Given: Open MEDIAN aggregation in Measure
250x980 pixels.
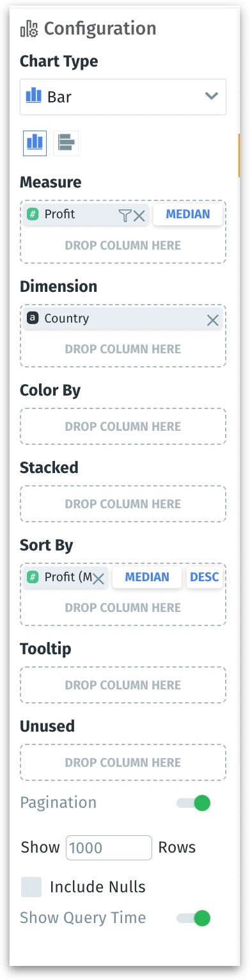Looking at the screenshot, I should 188,214.
